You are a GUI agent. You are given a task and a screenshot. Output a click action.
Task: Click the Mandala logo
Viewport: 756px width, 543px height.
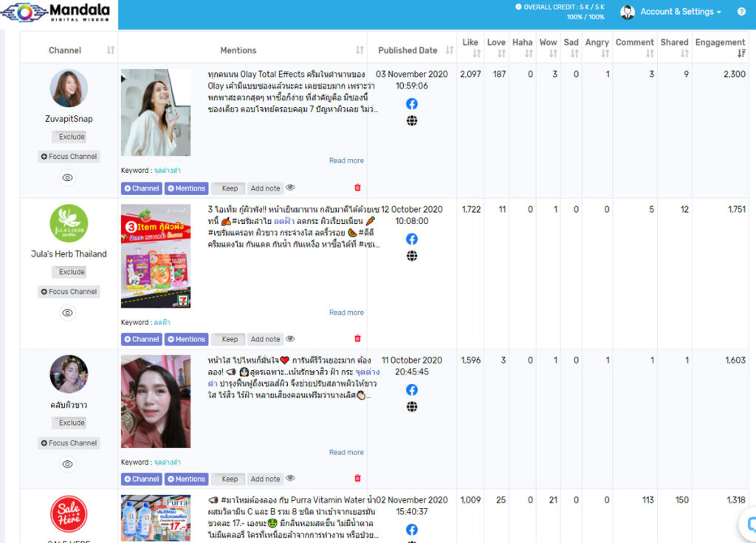58,13
